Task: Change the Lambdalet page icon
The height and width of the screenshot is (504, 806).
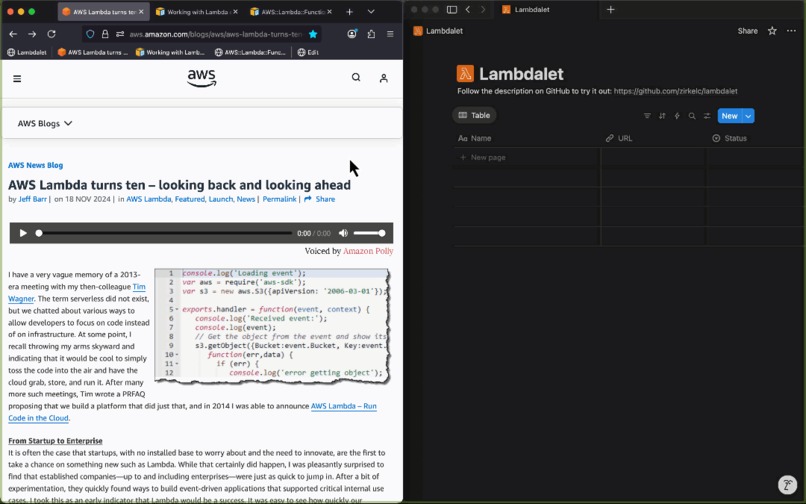Action: (465, 74)
